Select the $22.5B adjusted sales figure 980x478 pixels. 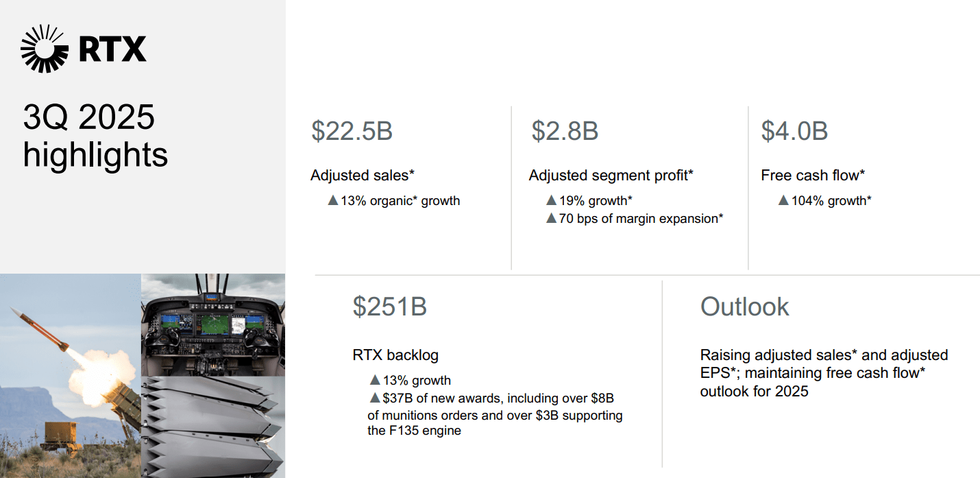pos(352,131)
